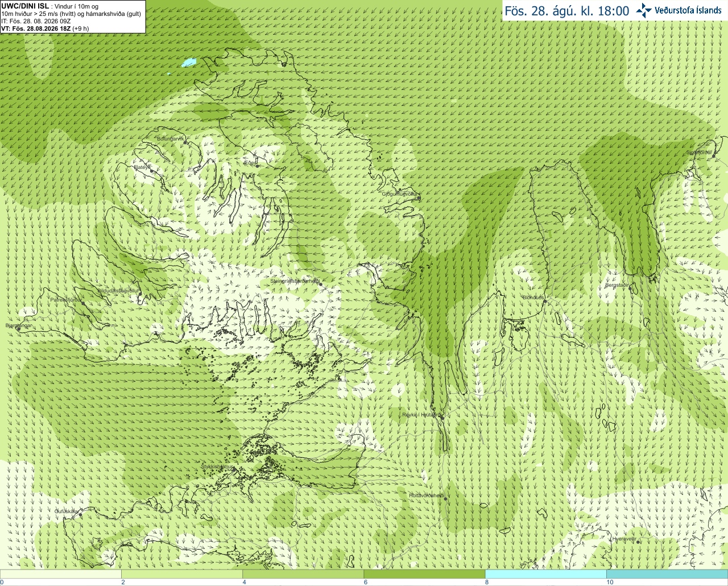
Task: Click the UWC/DINI ISL info box
Action: (73, 16)
